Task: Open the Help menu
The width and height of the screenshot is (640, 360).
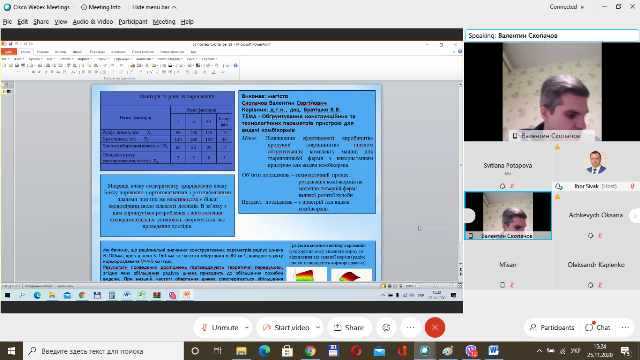Action: (x=187, y=22)
